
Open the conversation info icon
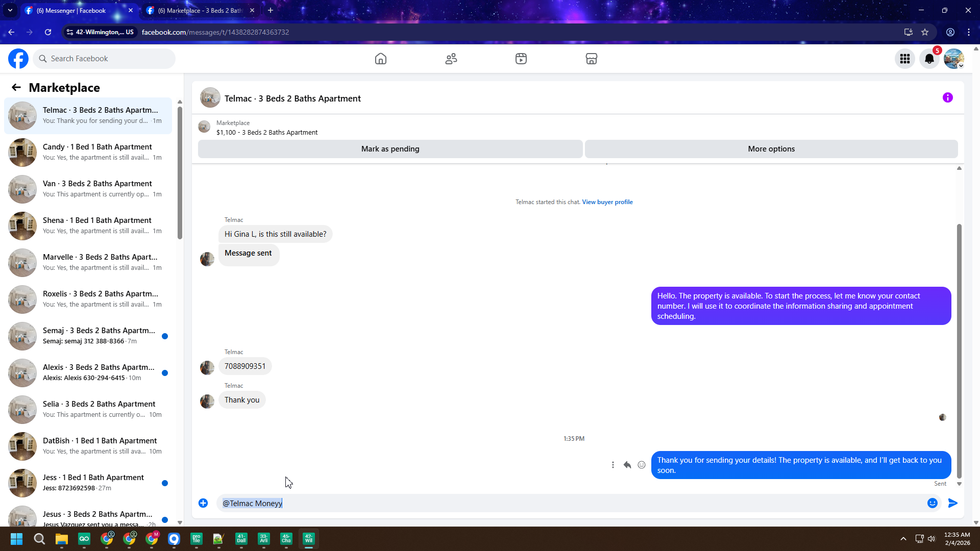click(x=947, y=97)
